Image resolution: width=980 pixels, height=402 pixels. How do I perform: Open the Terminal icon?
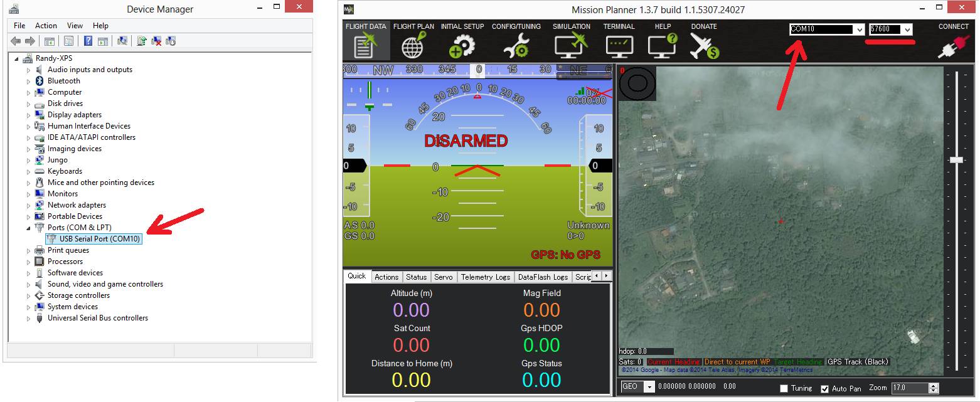point(619,45)
